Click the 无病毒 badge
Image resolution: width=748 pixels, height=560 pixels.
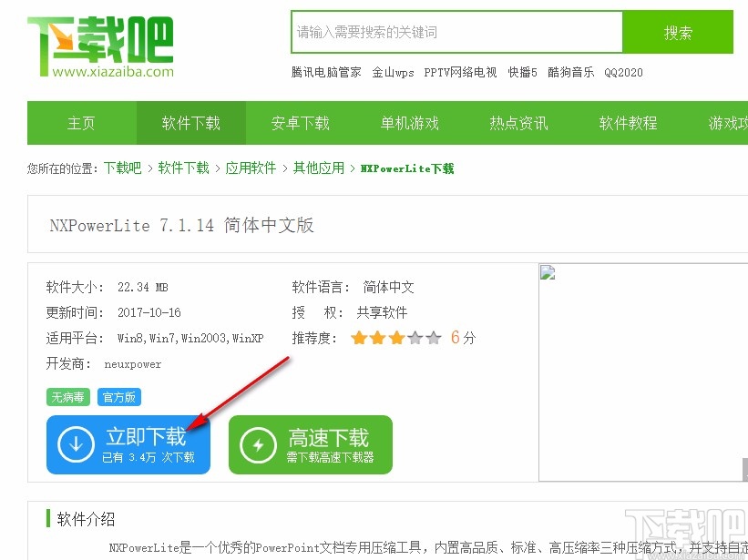click(x=68, y=397)
